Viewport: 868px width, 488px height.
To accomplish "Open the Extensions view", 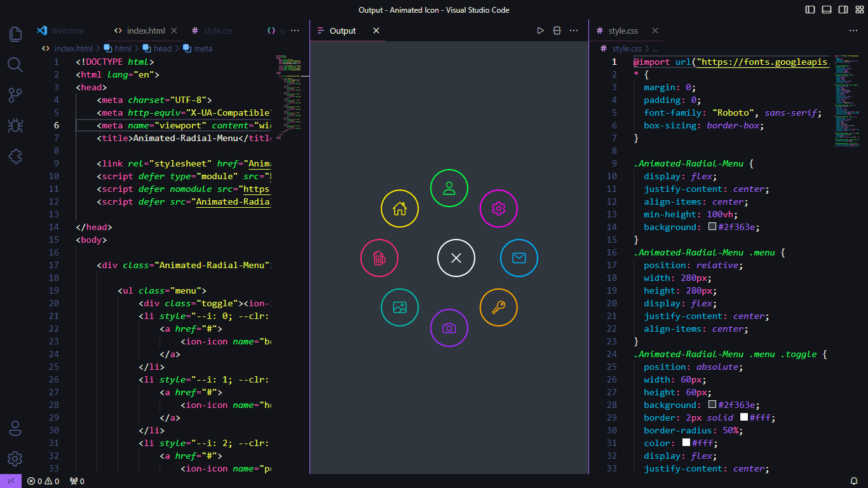I will tap(15, 156).
